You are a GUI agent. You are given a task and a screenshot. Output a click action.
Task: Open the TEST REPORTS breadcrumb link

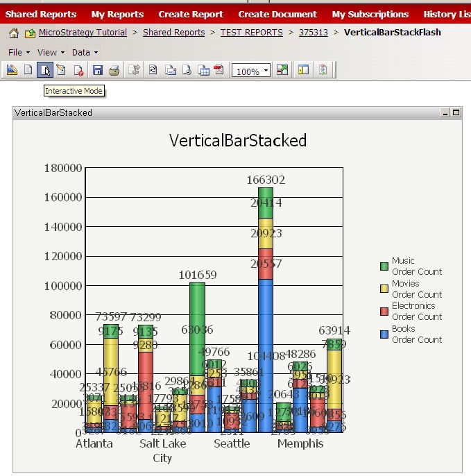click(x=252, y=33)
